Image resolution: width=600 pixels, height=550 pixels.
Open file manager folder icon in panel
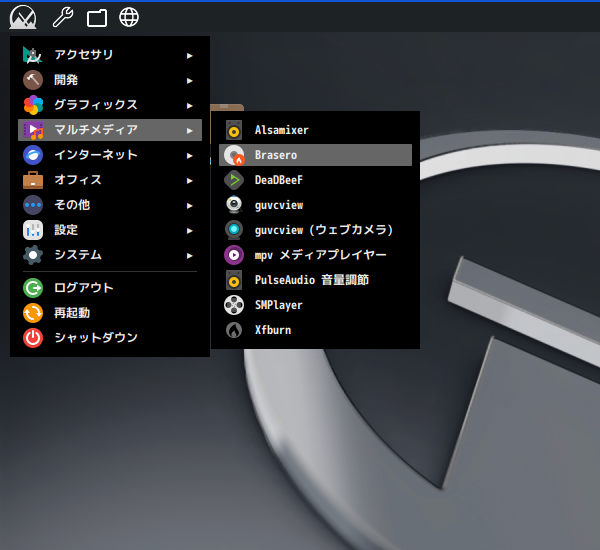pyautogui.click(x=96, y=17)
